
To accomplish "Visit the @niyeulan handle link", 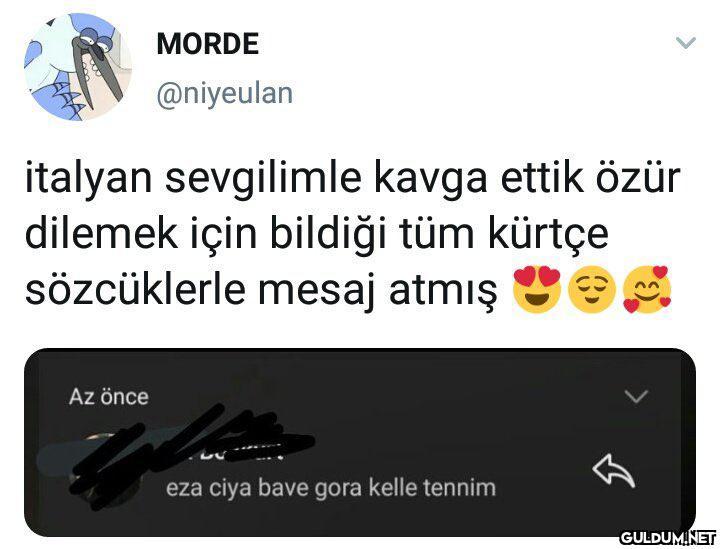I will [225, 95].
